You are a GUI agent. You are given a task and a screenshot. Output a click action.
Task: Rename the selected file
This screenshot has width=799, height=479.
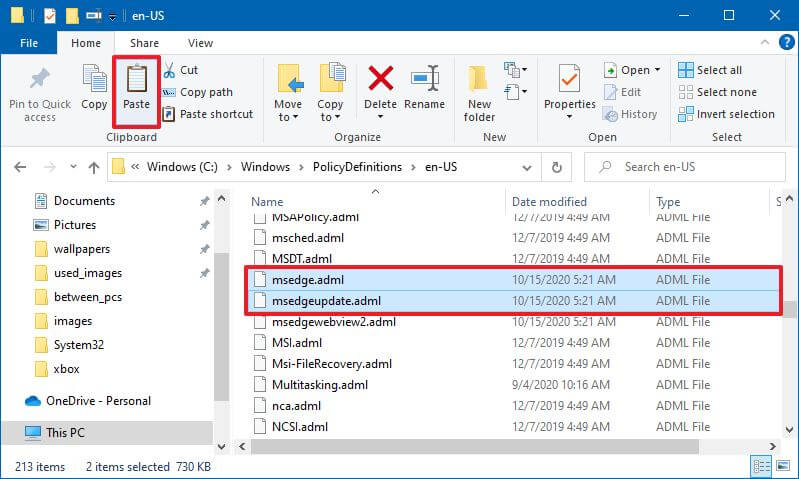[x=425, y=87]
